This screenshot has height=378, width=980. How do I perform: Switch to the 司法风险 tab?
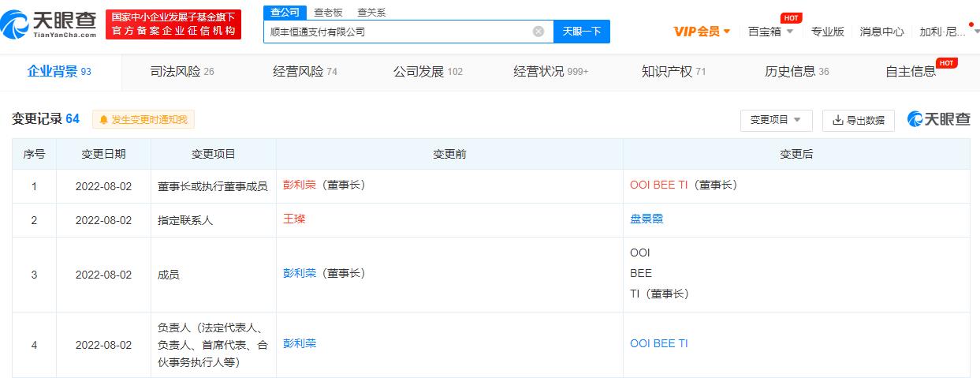pos(181,72)
